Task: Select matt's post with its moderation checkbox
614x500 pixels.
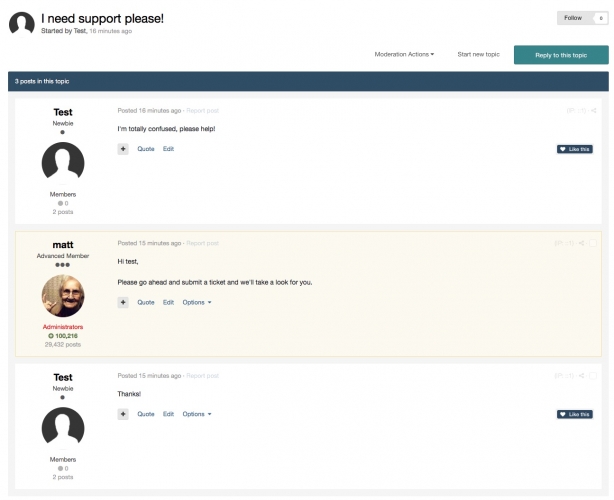Action: click(x=594, y=243)
